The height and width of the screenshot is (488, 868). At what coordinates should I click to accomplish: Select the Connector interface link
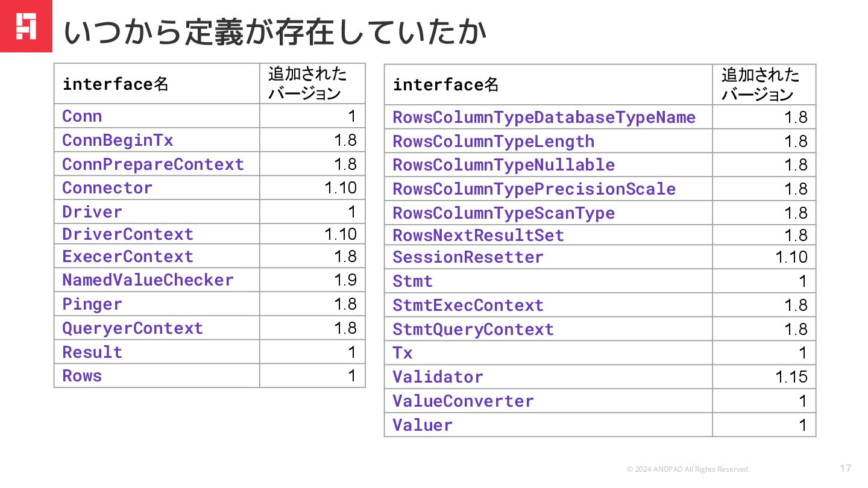pos(107,188)
